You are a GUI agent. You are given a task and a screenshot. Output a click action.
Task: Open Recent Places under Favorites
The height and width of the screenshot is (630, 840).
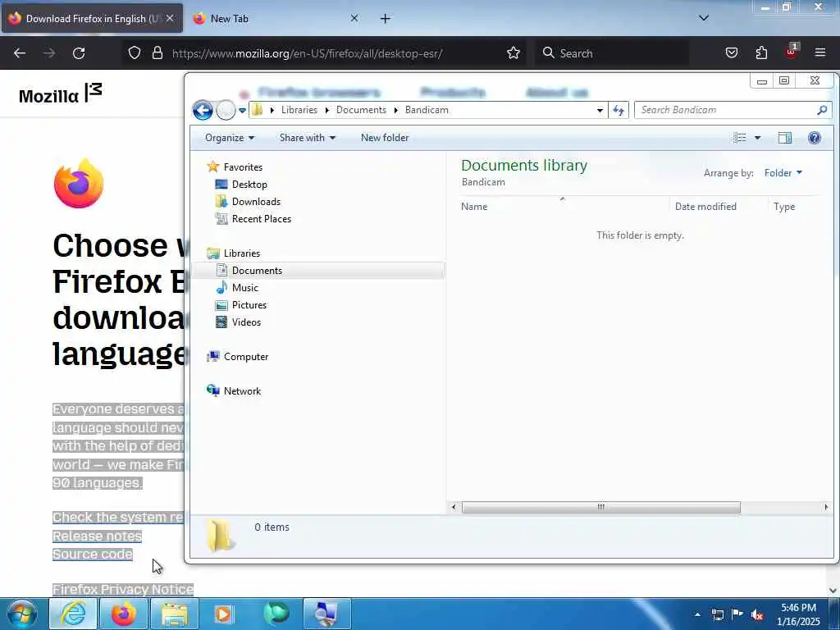click(x=262, y=218)
